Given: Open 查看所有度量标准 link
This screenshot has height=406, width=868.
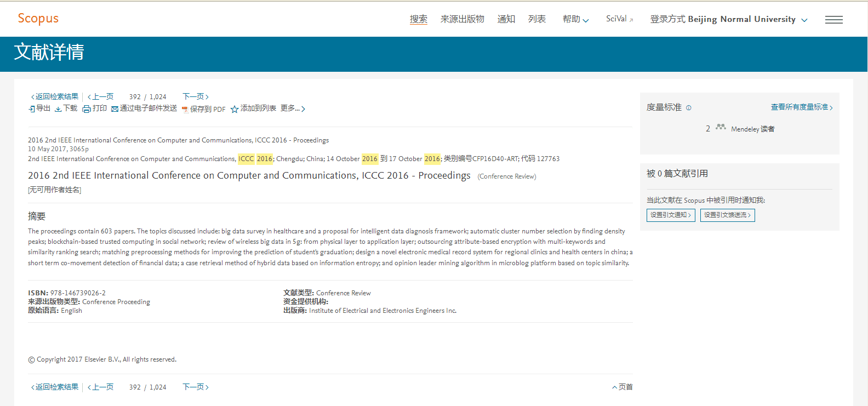Looking at the screenshot, I should [x=801, y=107].
